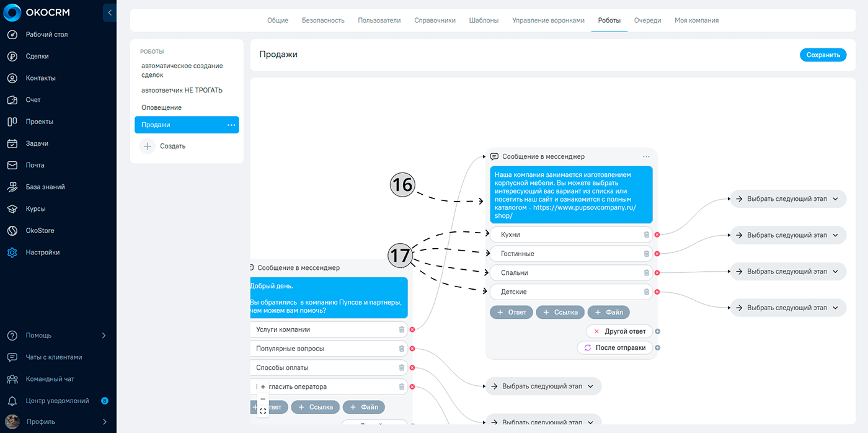
Task: Add a new answer with Ответ button
Action: 511,312
